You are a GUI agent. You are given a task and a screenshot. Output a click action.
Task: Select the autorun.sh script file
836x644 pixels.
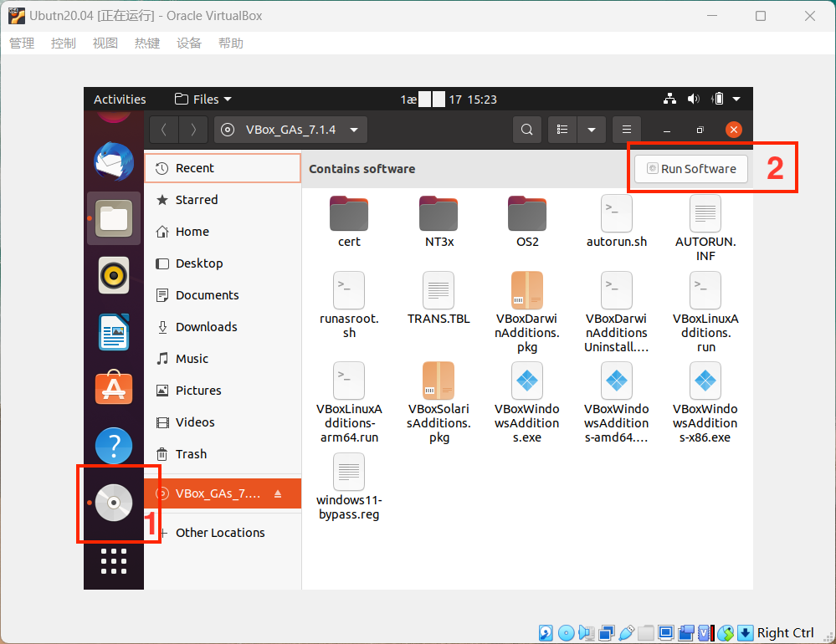(x=617, y=222)
